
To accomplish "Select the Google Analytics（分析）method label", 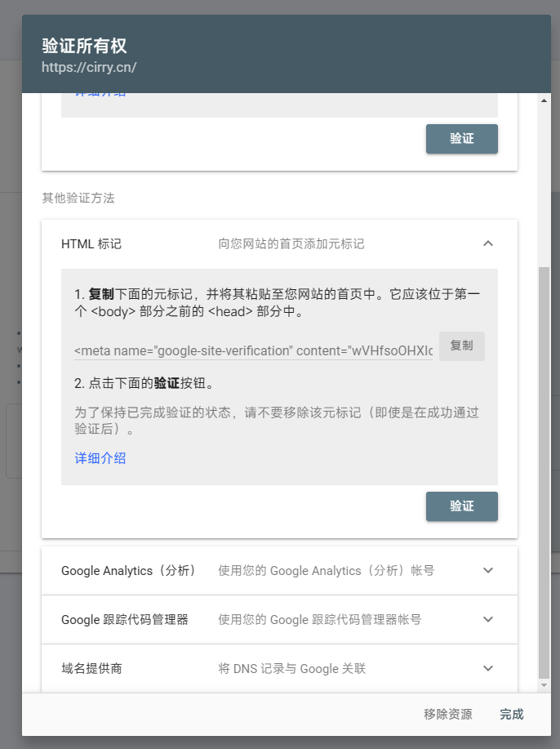I will pos(128,571).
